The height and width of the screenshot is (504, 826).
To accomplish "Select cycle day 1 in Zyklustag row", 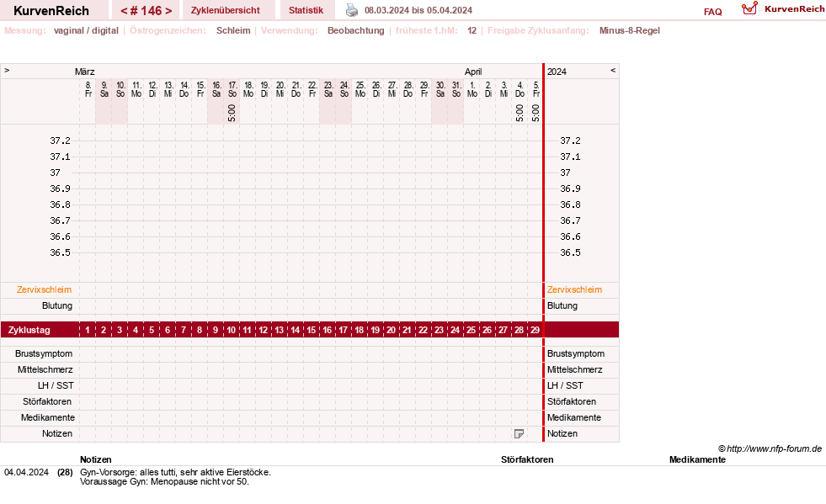I will coord(88,330).
